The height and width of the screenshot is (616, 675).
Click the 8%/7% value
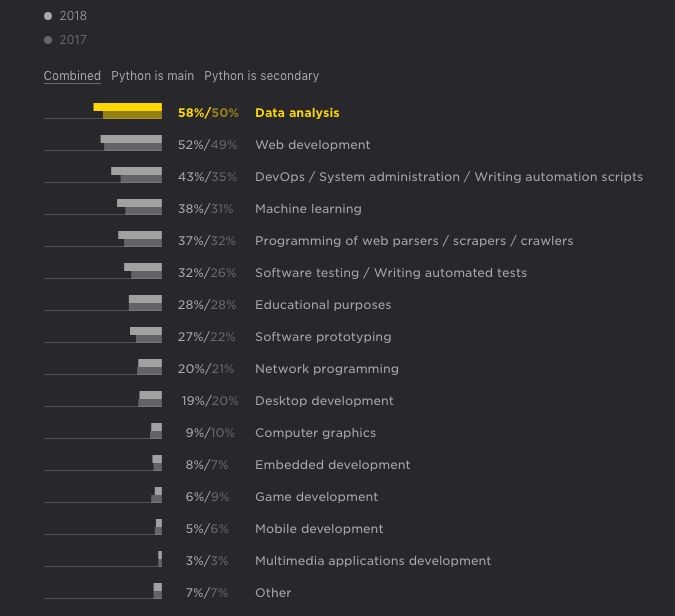coord(207,465)
